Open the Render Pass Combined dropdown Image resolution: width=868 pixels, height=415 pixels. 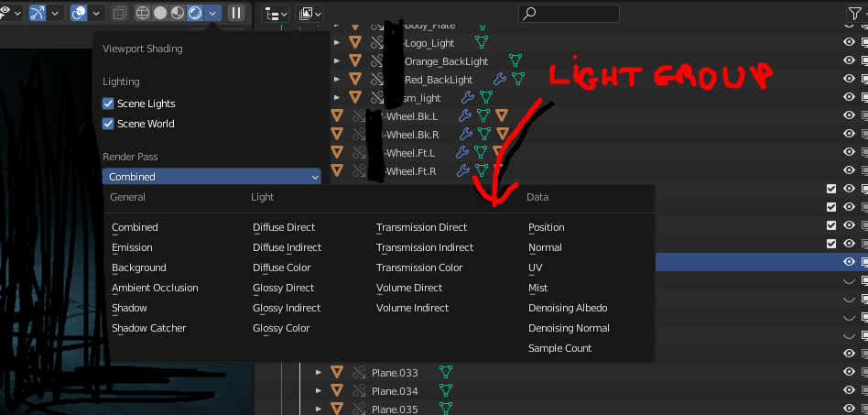click(x=212, y=176)
